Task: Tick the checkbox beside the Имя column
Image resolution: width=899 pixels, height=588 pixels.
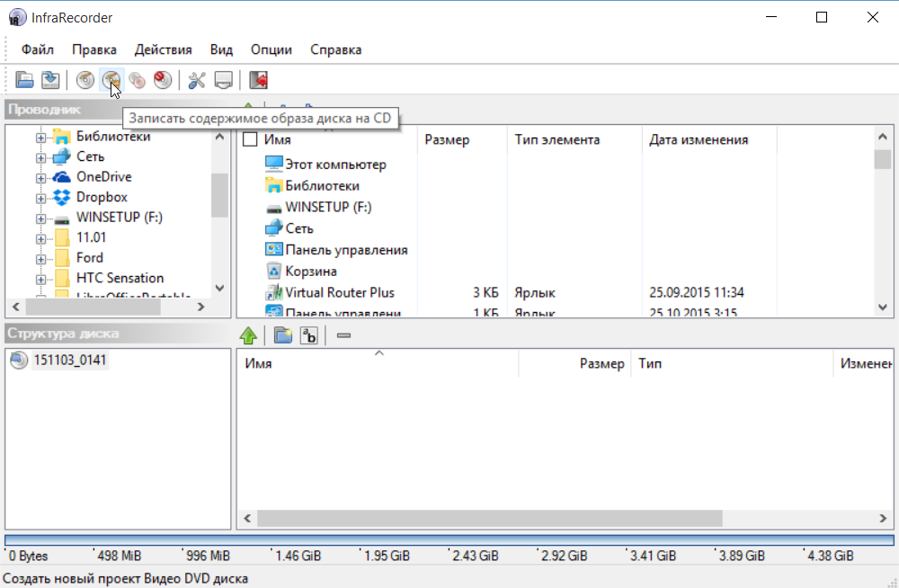Action: click(x=250, y=139)
